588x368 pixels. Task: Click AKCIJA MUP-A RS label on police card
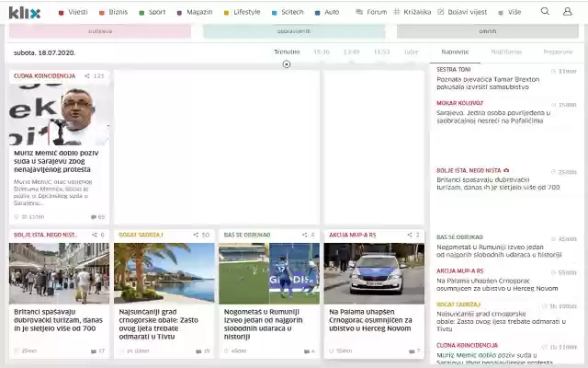click(x=353, y=235)
